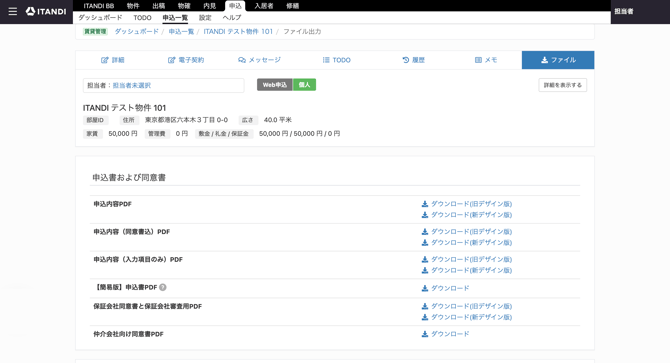Click the 申込書および同意書 section heading
Image resolution: width=670 pixels, height=363 pixels.
[x=129, y=178]
